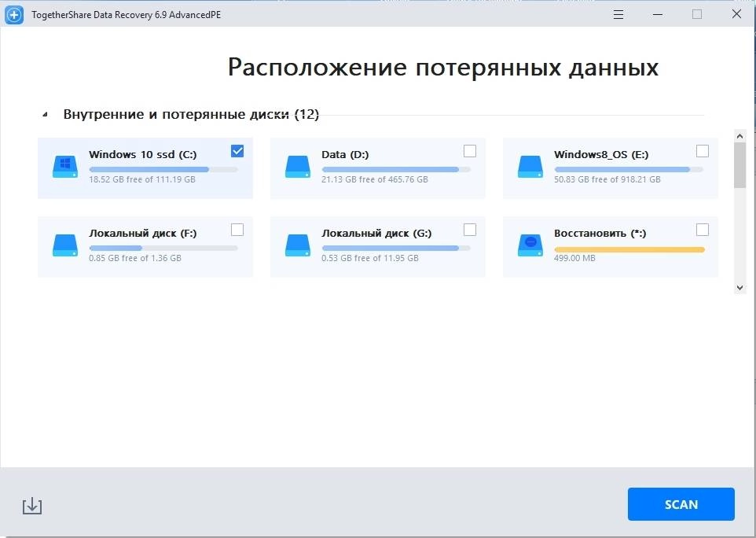
Task: Check the Data (D:) checkbox
Action: [470, 151]
